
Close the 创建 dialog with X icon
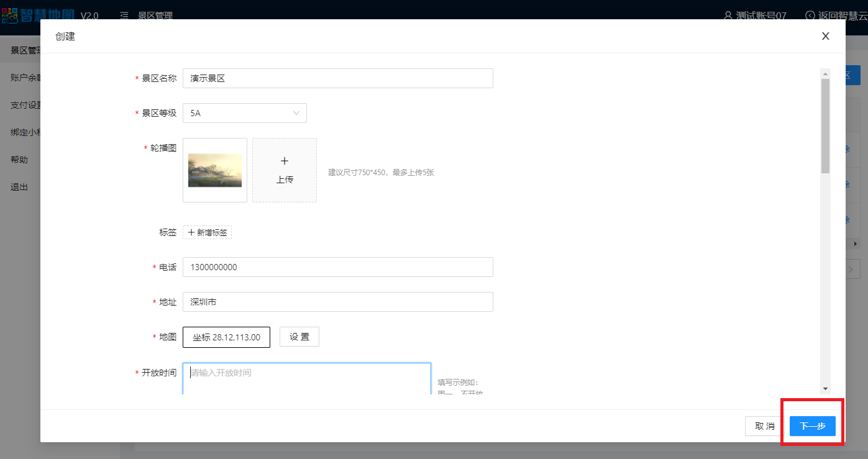(825, 36)
